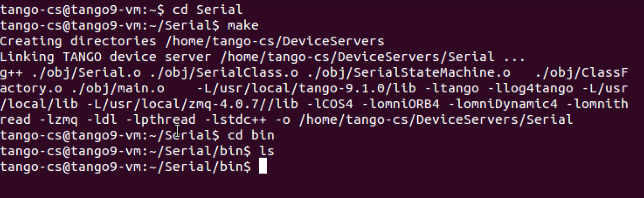644x198 pixels.
Task: Click the output path /home/tango-cs/DeviceServers/Serial after -o
Action: [436, 120]
